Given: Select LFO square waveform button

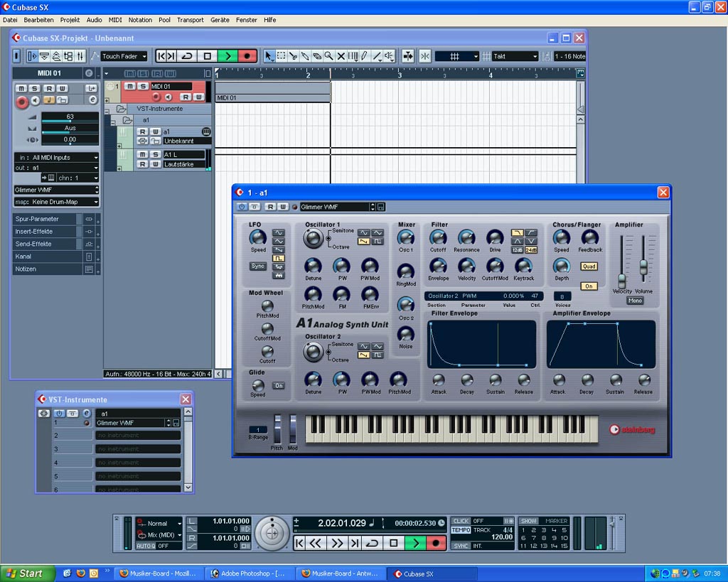Looking at the screenshot, I should pos(278,258).
